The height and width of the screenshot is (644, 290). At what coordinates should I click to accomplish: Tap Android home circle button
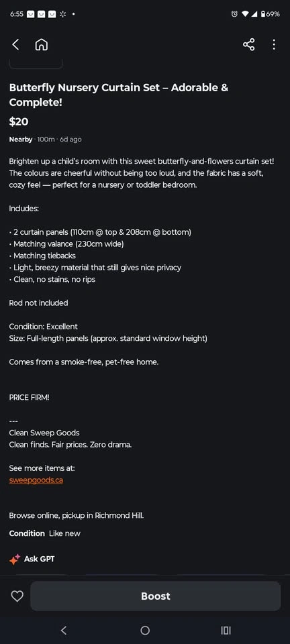pyautogui.click(x=145, y=631)
